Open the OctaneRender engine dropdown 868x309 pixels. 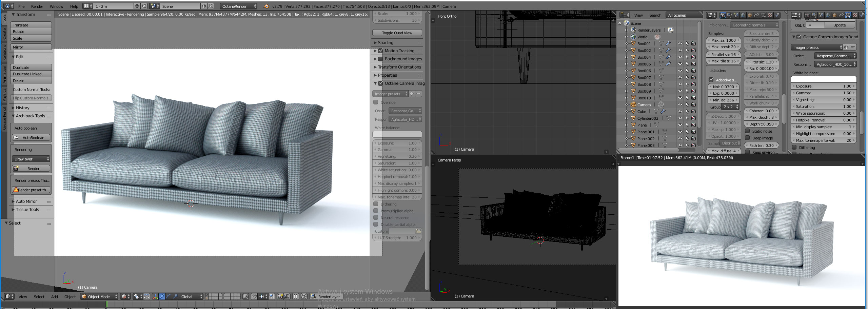point(238,6)
